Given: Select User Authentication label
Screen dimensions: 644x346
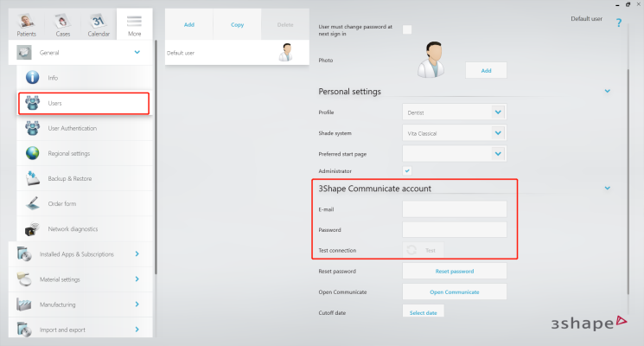Looking at the screenshot, I should pos(73,128).
